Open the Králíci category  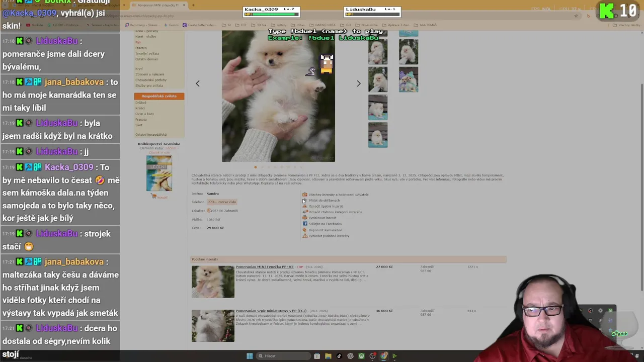coord(140,108)
